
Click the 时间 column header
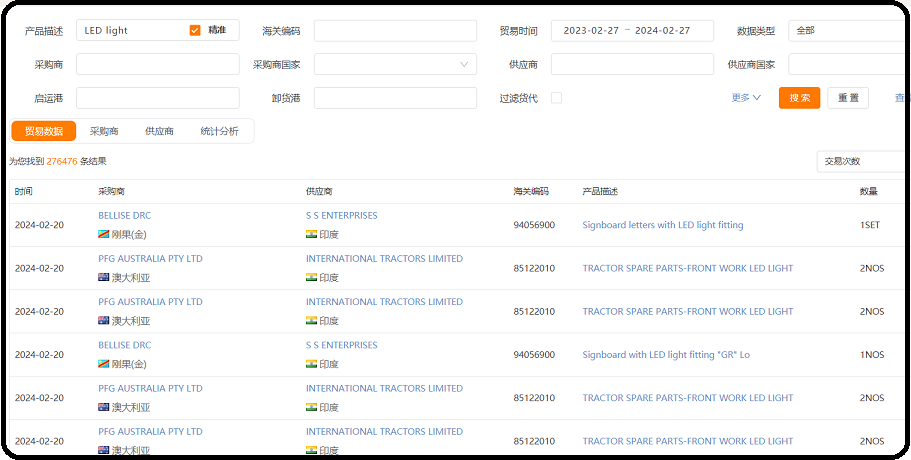[x=24, y=192]
